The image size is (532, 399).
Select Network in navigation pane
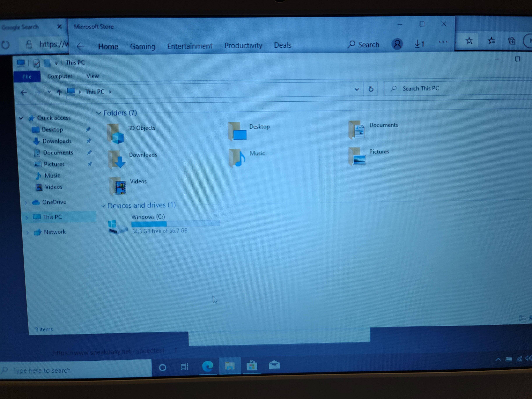click(x=55, y=232)
